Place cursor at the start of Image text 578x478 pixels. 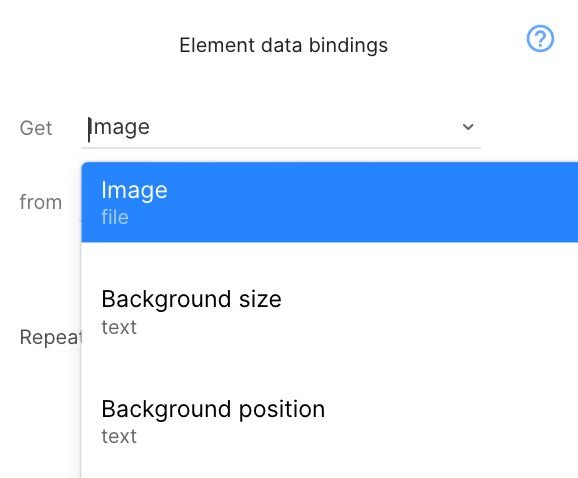89,129
